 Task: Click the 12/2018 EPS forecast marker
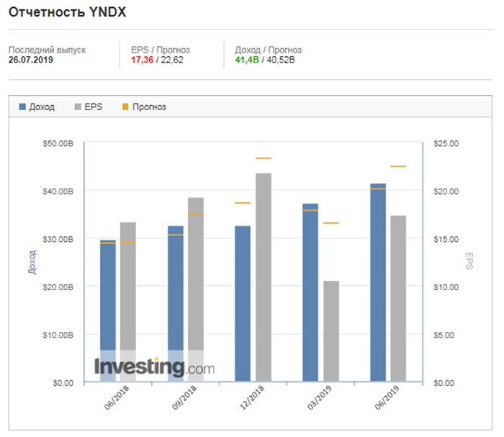[264, 158]
